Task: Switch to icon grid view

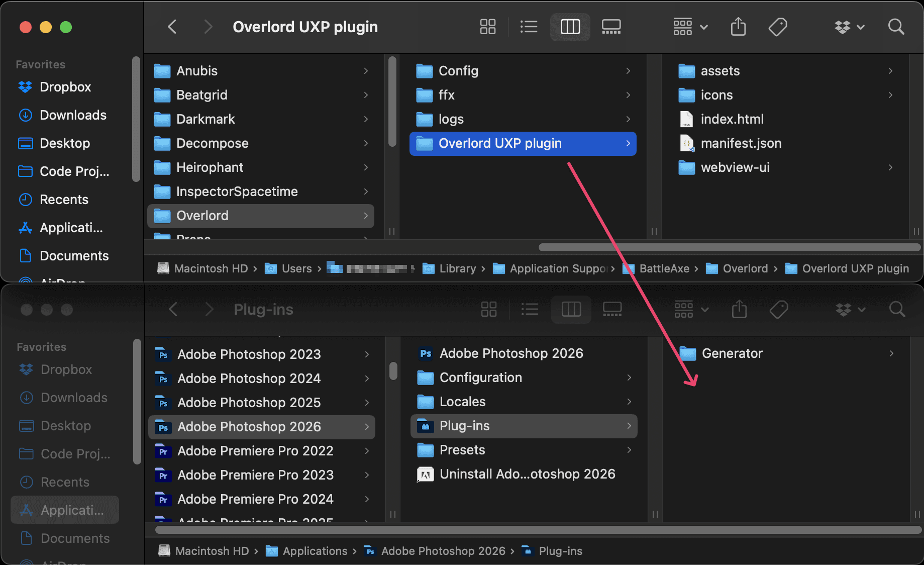Action: (487, 27)
